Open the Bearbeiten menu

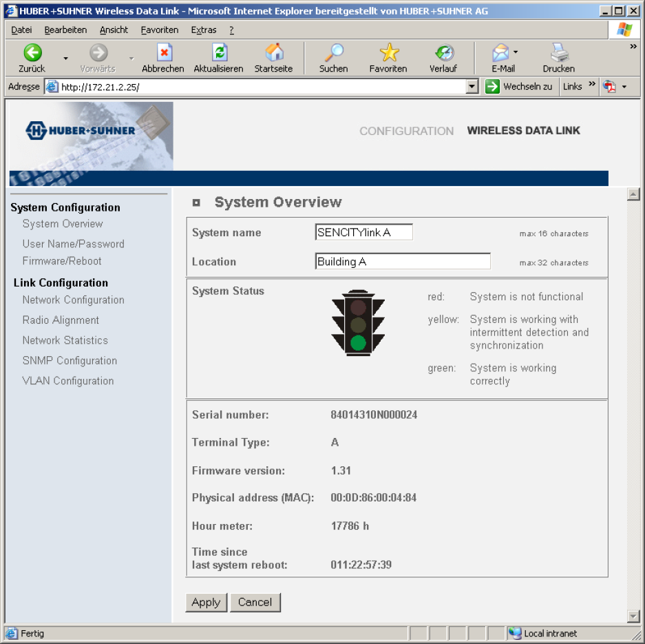(65, 30)
